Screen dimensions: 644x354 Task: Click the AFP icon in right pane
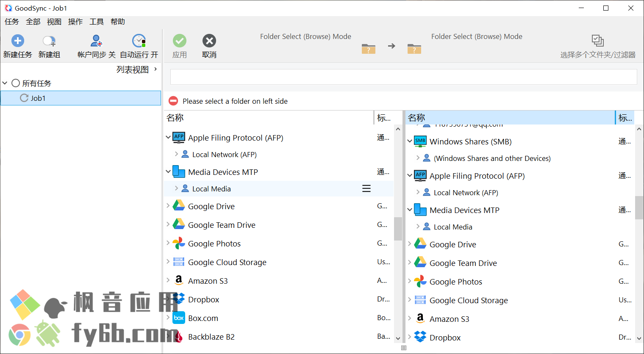pos(420,176)
